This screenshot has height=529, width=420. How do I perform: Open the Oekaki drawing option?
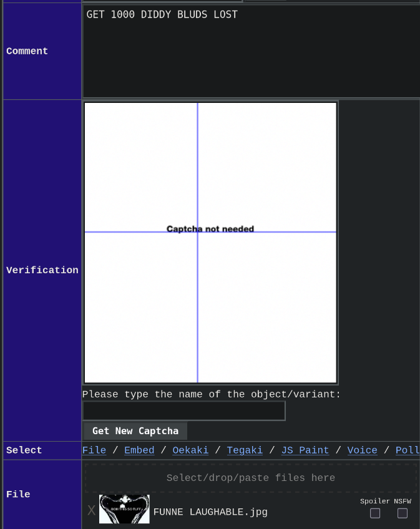coord(190,450)
